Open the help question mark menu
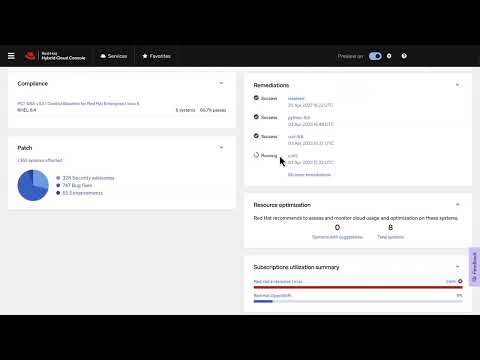Viewport: 480px width, 360px height. coord(404,56)
